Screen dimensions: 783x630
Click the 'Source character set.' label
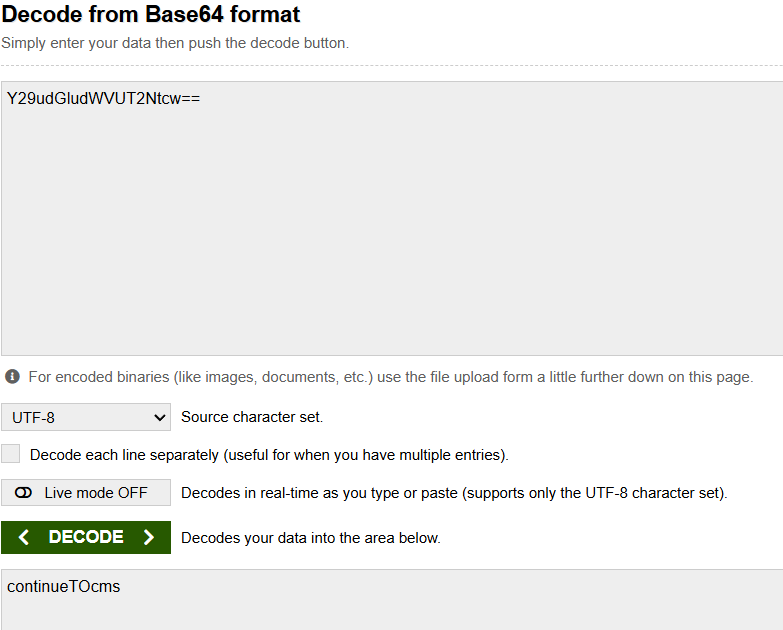pyautogui.click(x=252, y=417)
